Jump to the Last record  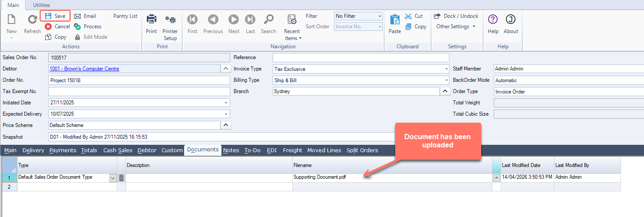250,24
